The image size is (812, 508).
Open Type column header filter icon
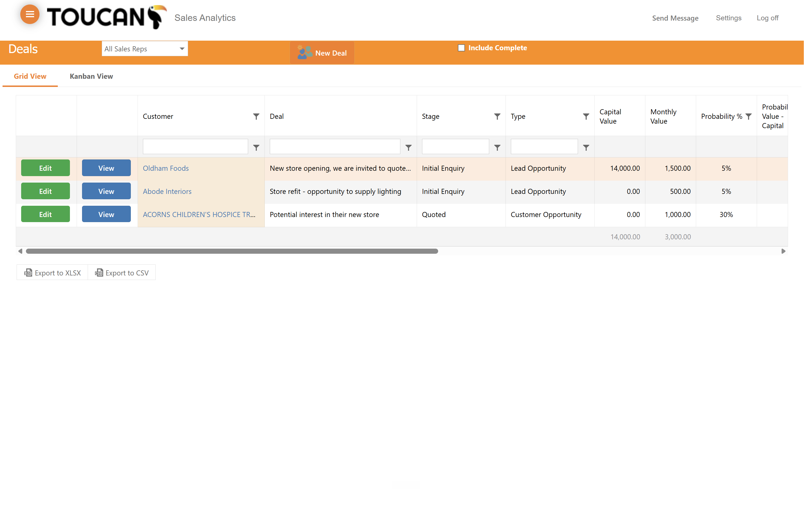click(x=586, y=116)
